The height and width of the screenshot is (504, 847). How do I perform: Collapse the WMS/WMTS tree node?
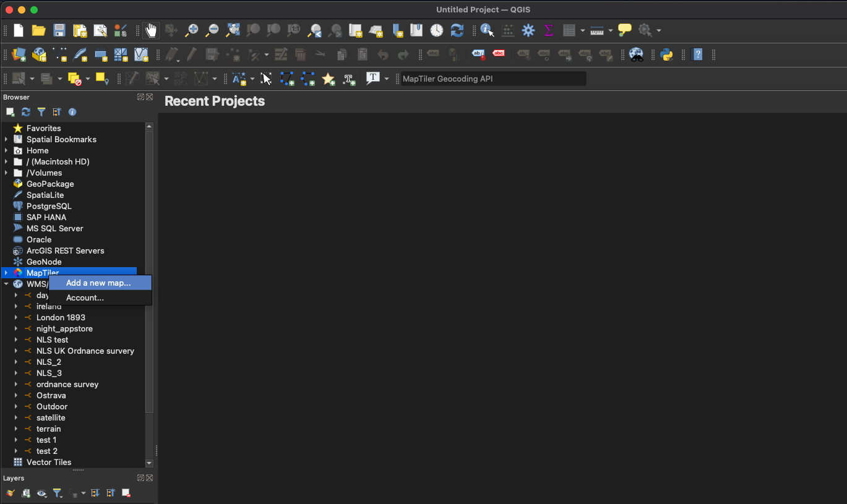tap(6, 284)
